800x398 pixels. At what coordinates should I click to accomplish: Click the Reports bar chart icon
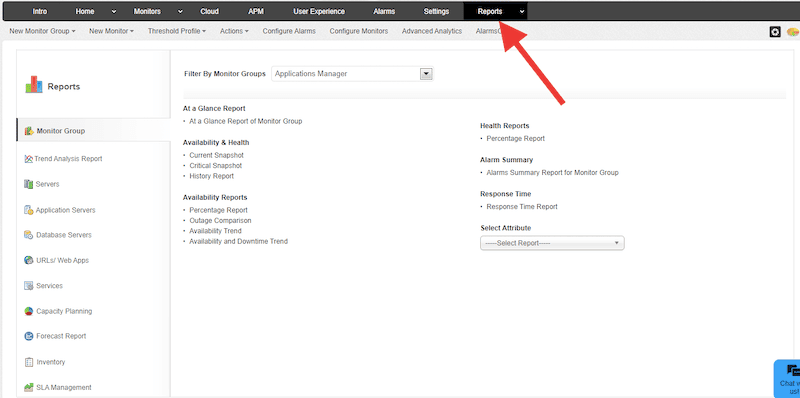point(34,85)
